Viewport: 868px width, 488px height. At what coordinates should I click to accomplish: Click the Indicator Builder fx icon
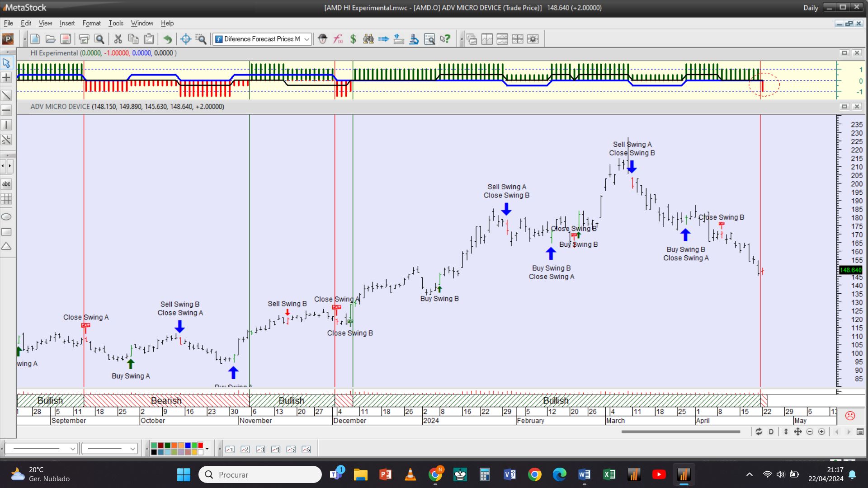(x=338, y=39)
